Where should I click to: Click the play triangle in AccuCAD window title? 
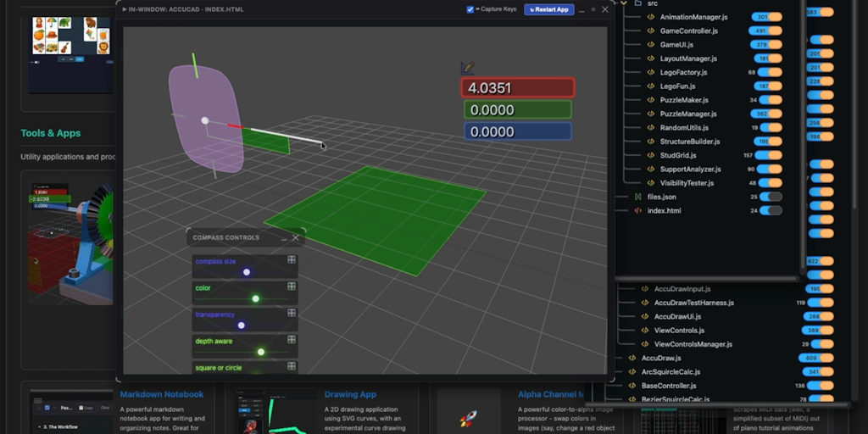pos(125,9)
